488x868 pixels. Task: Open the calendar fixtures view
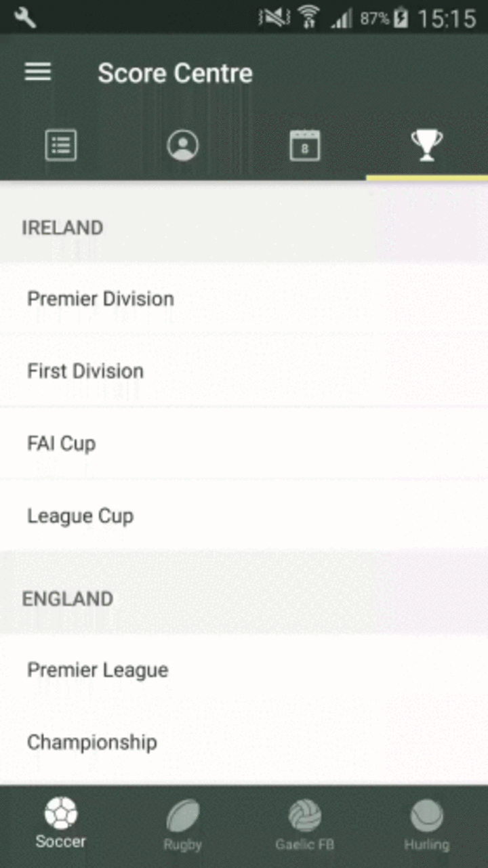click(x=305, y=144)
